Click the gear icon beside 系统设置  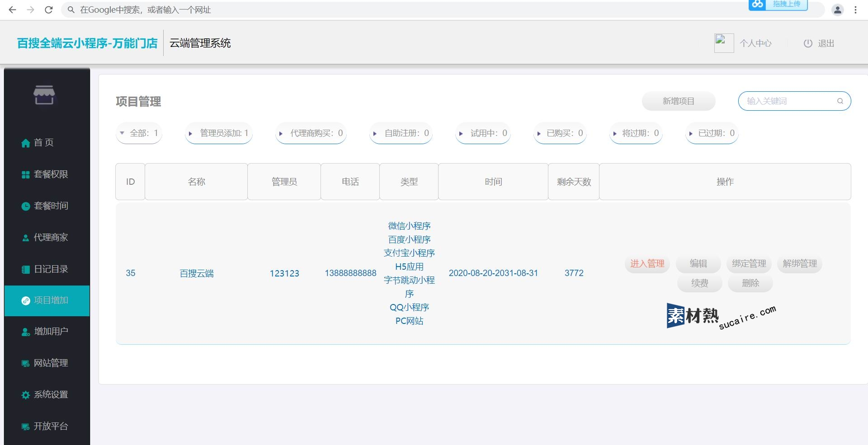pos(26,395)
